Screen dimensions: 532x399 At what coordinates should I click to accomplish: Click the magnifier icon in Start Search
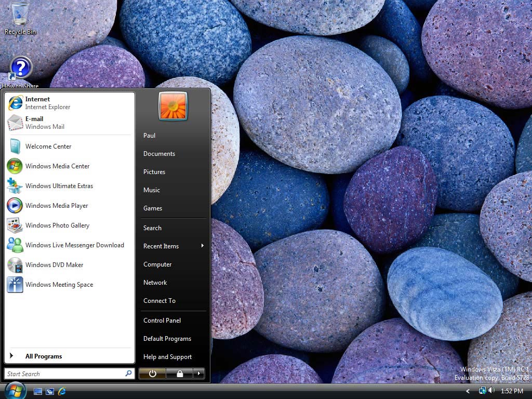tap(129, 374)
